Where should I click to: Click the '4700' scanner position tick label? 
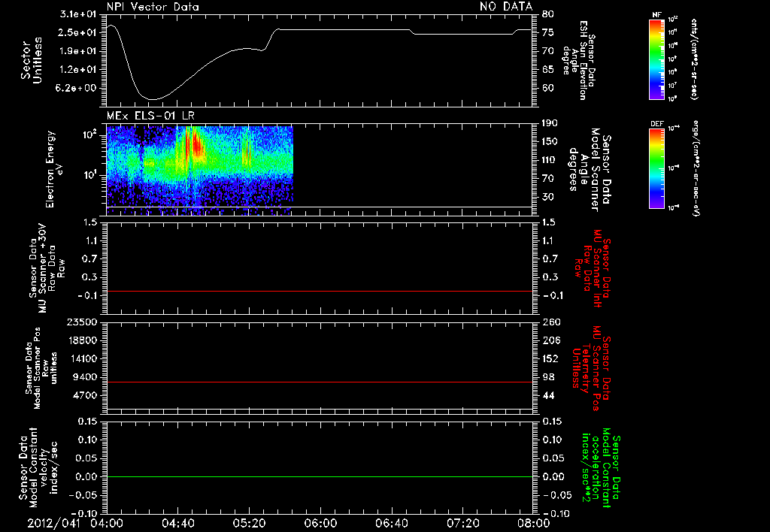click(x=84, y=395)
